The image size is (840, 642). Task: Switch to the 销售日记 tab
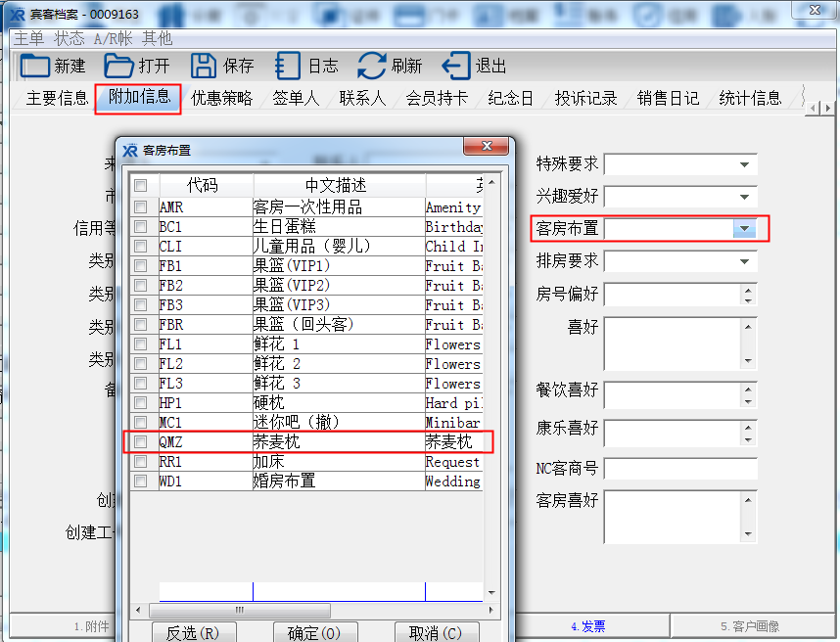[x=668, y=98]
